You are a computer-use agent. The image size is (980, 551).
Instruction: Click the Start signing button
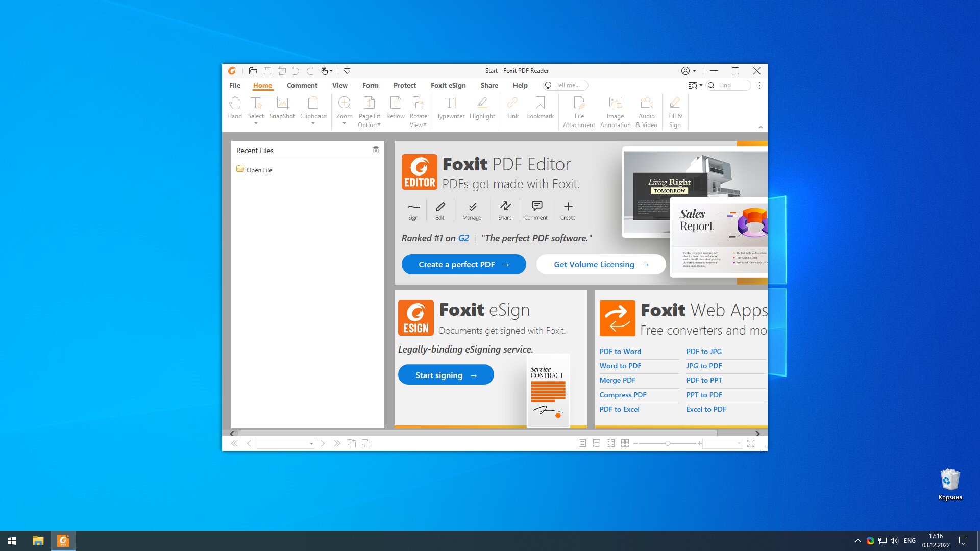point(446,375)
